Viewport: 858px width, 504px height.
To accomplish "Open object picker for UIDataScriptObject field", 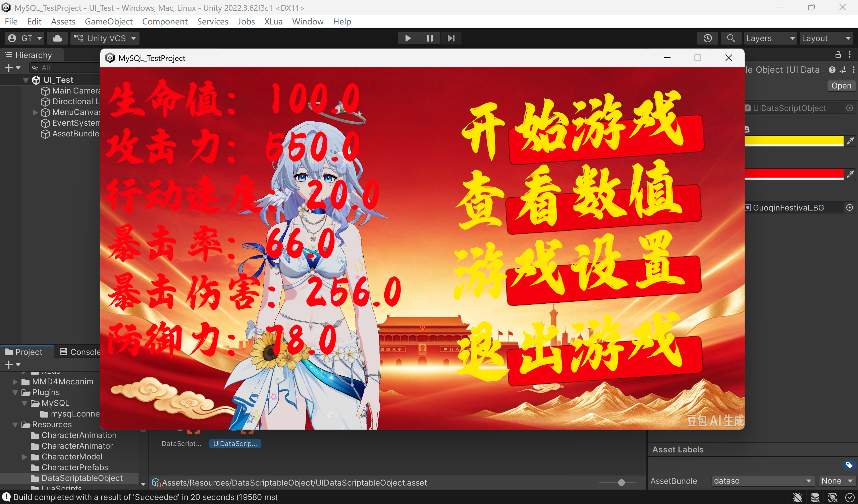I will coord(850,108).
